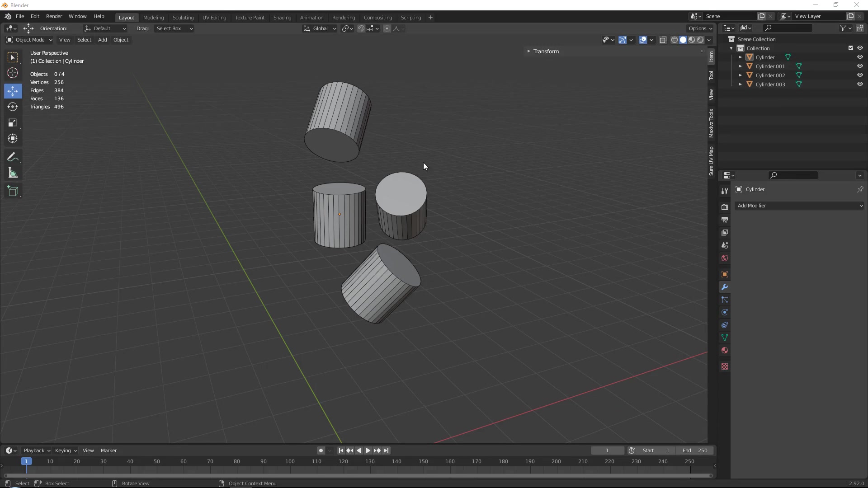
Task: Switch to Modeling workspace tab
Action: [153, 18]
